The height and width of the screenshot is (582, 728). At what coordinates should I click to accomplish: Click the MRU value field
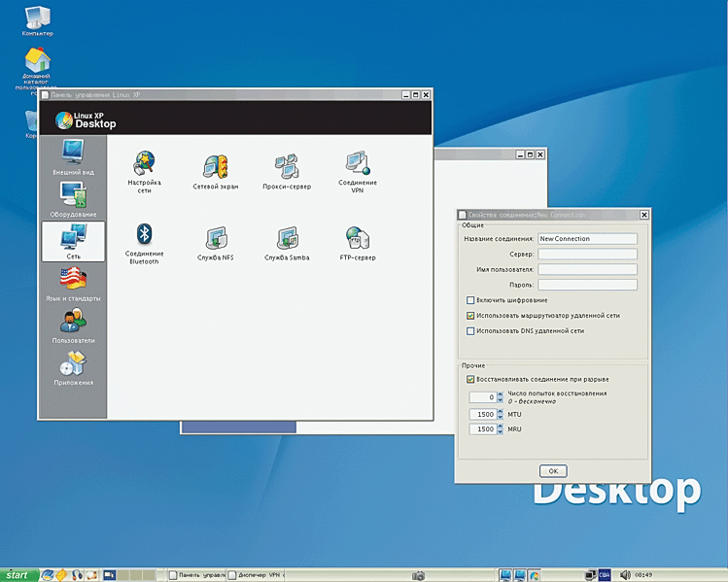[483, 429]
